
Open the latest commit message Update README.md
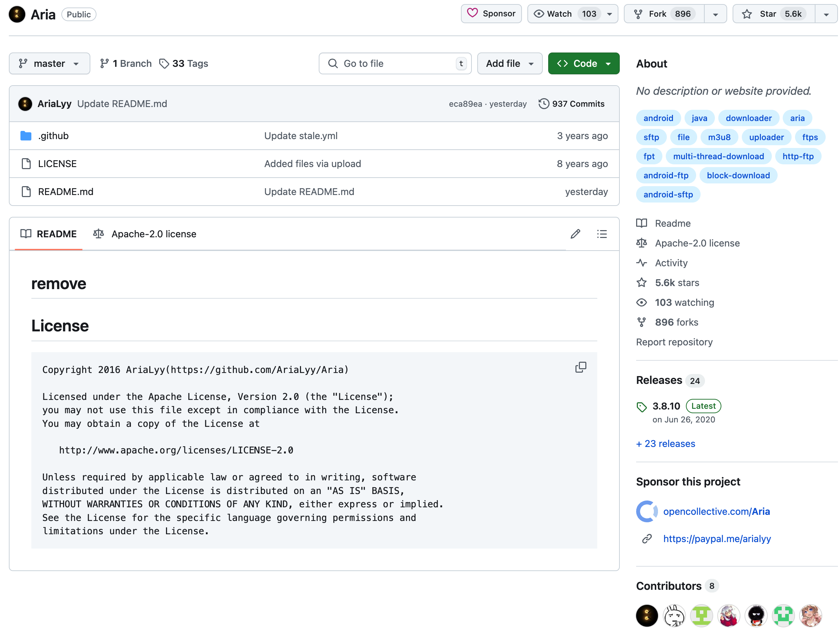(122, 104)
